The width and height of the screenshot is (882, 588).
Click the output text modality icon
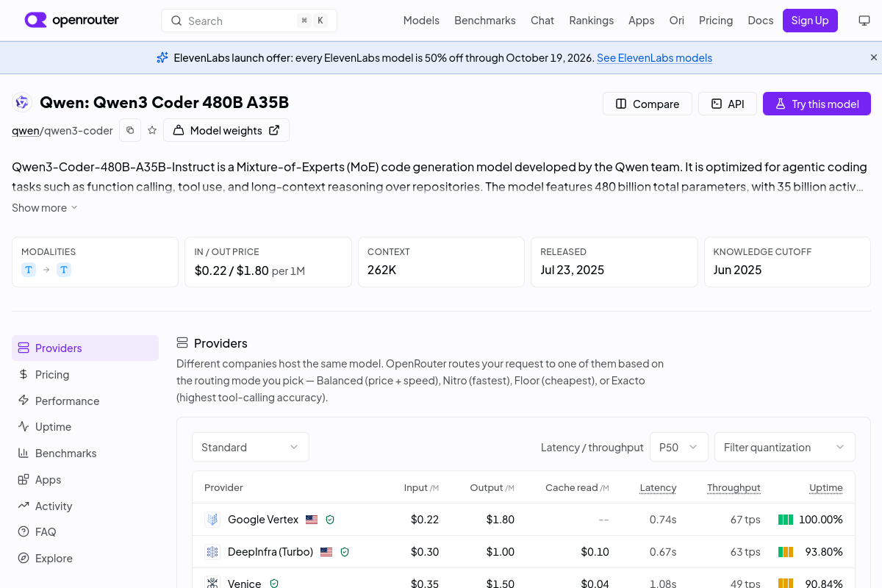[64, 270]
